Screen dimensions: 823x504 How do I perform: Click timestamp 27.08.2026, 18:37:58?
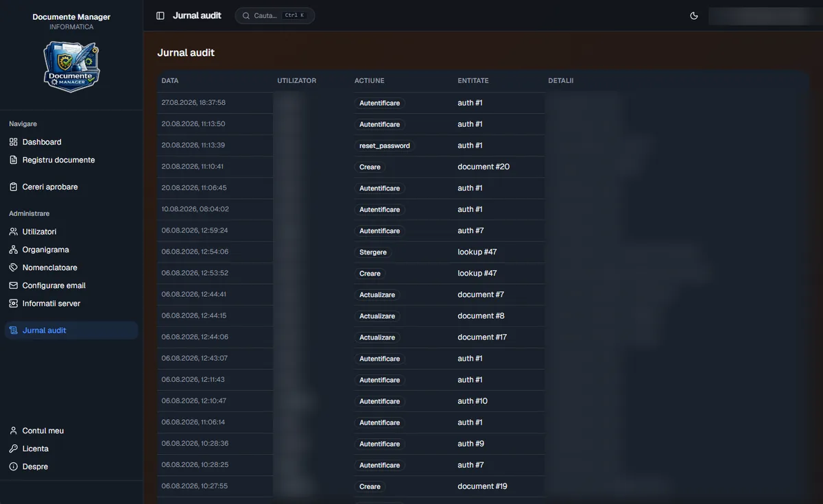(193, 103)
